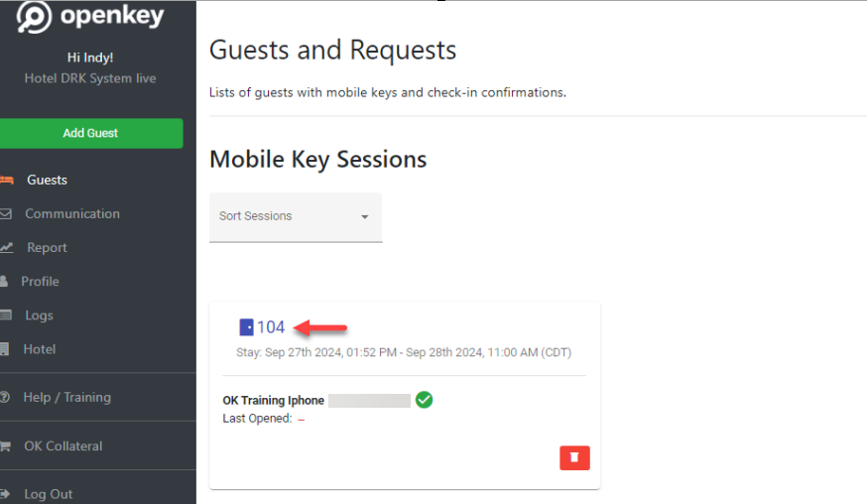Click the logout arrow icon
Viewport: 867px width, 504px height.
tap(5, 494)
